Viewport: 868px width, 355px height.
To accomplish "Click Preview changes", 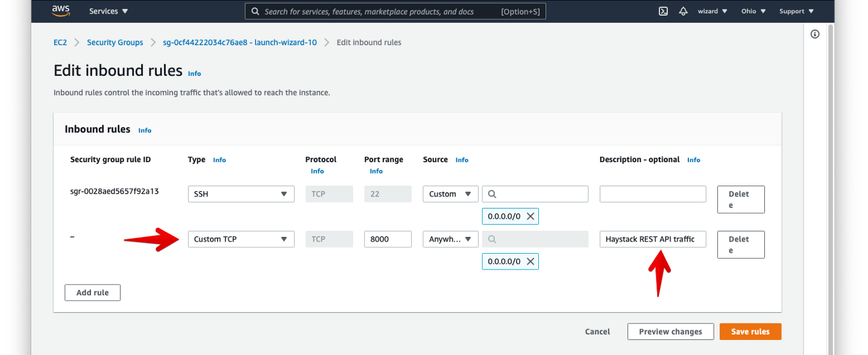I will [x=670, y=331].
